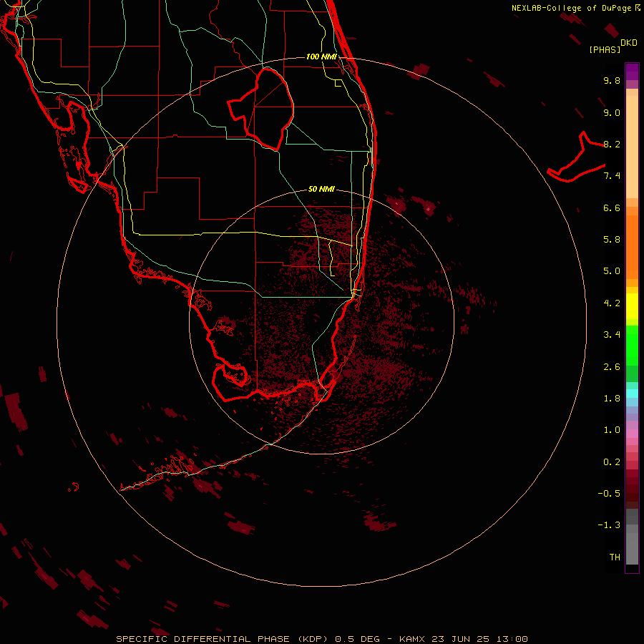The height and width of the screenshot is (644, 644).
Task: Click the Specific Differential Phase KAMX title text
Action: pos(322,639)
